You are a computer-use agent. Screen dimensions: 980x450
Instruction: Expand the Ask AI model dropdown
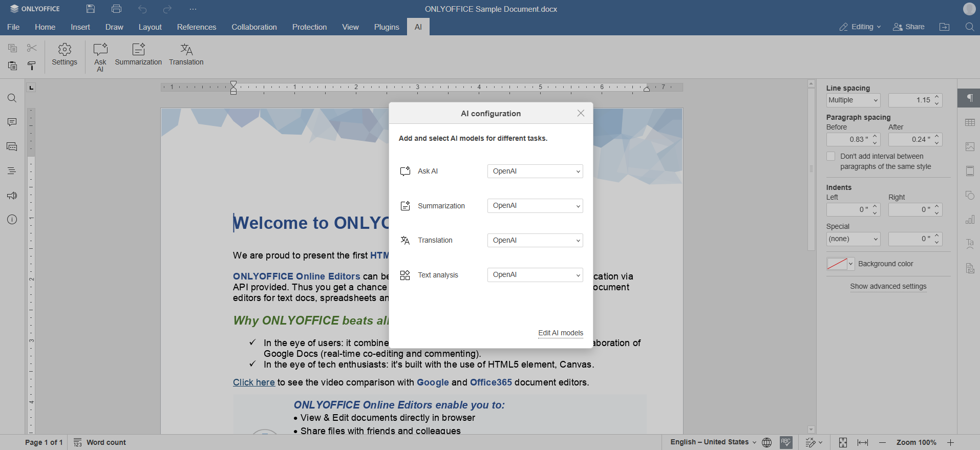[535, 172]
